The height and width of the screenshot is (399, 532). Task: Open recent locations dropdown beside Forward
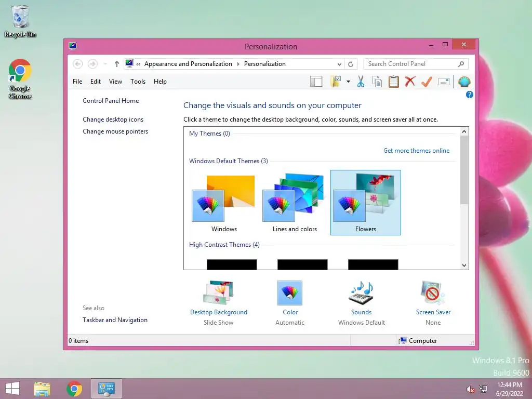(105, 64)
